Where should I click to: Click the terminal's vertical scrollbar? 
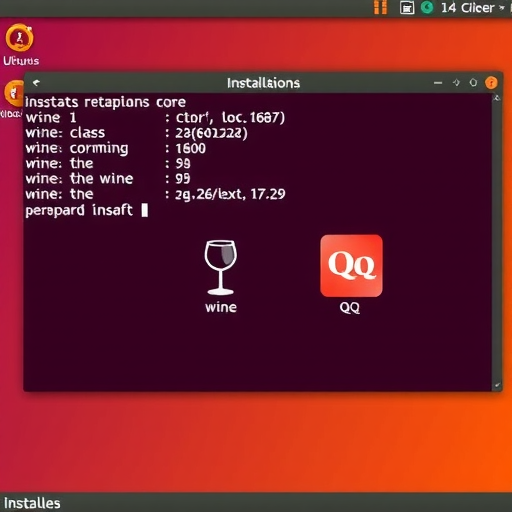(497, 242)
